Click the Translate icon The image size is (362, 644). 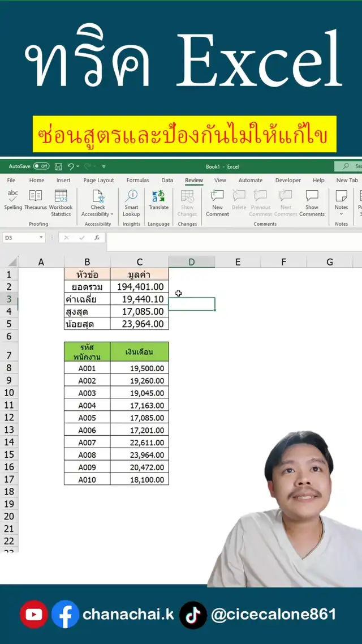158,196
